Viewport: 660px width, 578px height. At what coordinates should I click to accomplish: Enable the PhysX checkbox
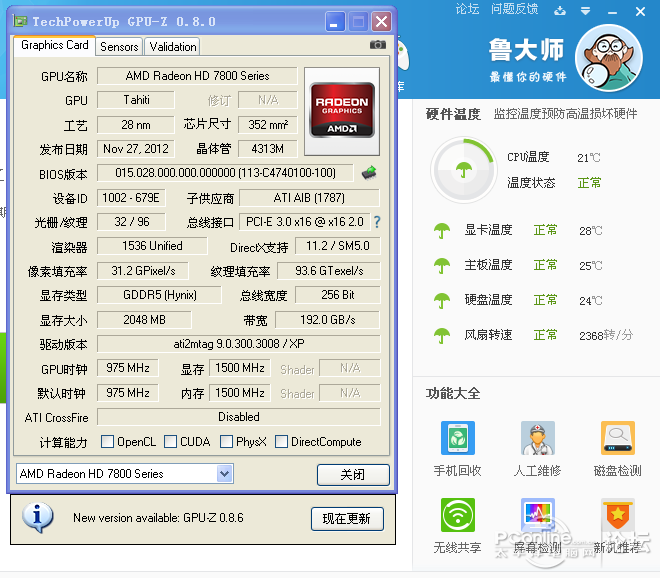click(226, 442)
